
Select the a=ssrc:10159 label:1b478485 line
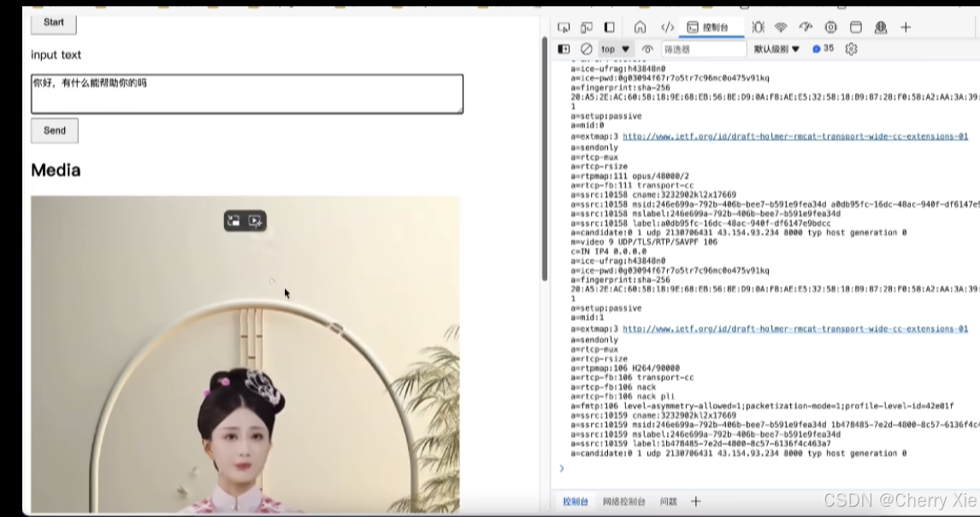[x=700, y=443]
